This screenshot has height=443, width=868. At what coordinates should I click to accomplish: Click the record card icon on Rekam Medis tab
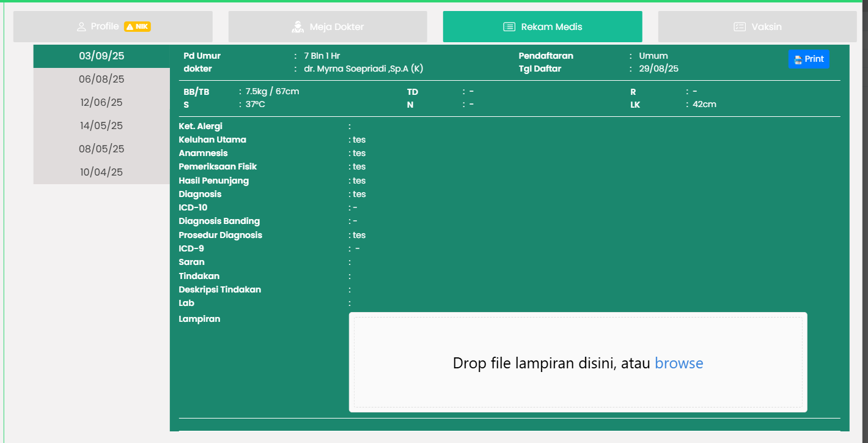tap(508, 26)
